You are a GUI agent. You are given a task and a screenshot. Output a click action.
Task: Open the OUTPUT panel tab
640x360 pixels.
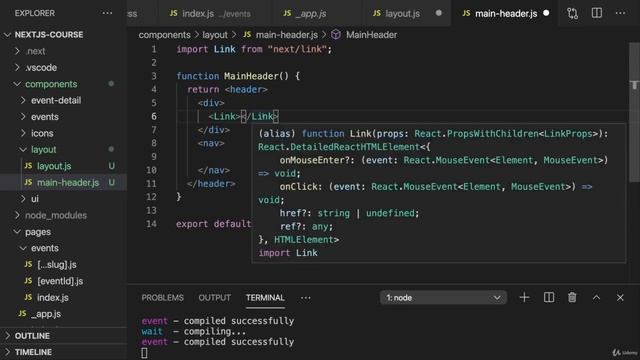(215, 298)
